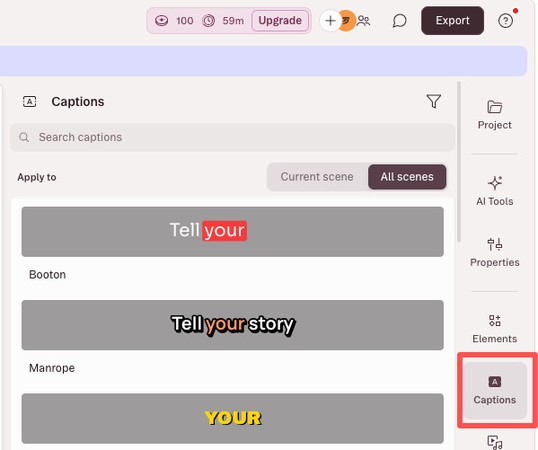Switch apply to All scenes
Image resolution: width=538 pixels, height=450 pixels.
[x=407, y=177]
